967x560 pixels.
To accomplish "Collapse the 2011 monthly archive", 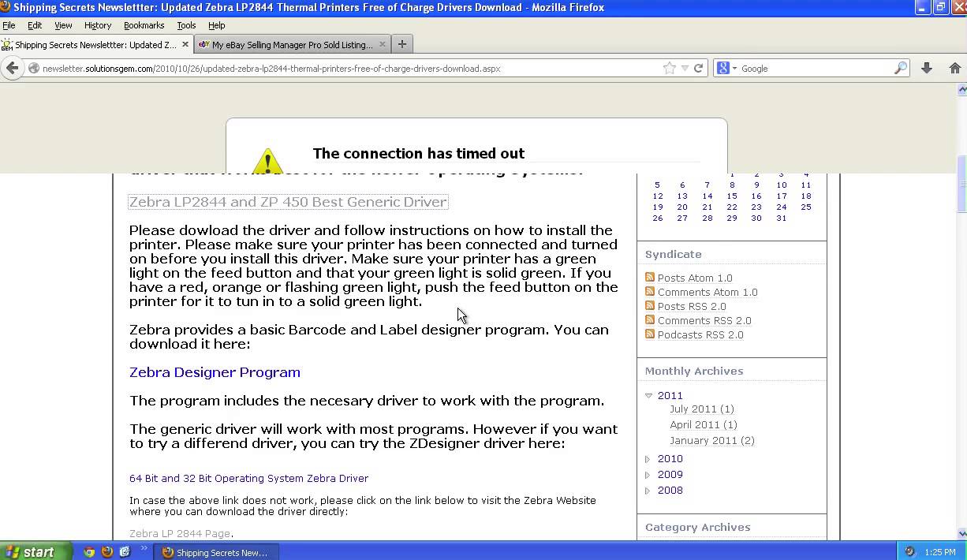I will point(648,395).
